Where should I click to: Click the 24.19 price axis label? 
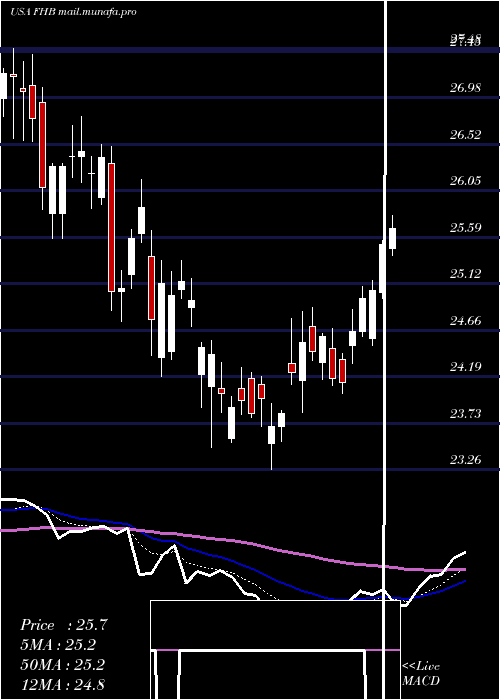click(466, 367)
